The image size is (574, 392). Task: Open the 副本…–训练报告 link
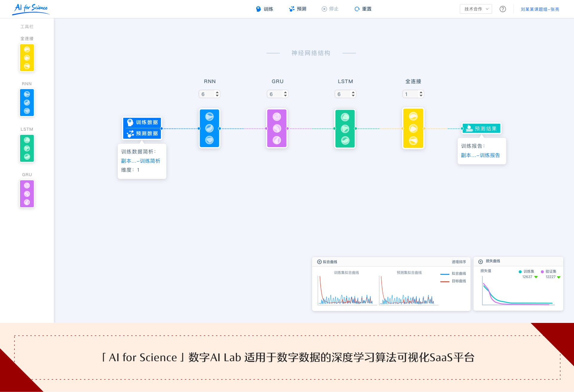click(480, 155)
